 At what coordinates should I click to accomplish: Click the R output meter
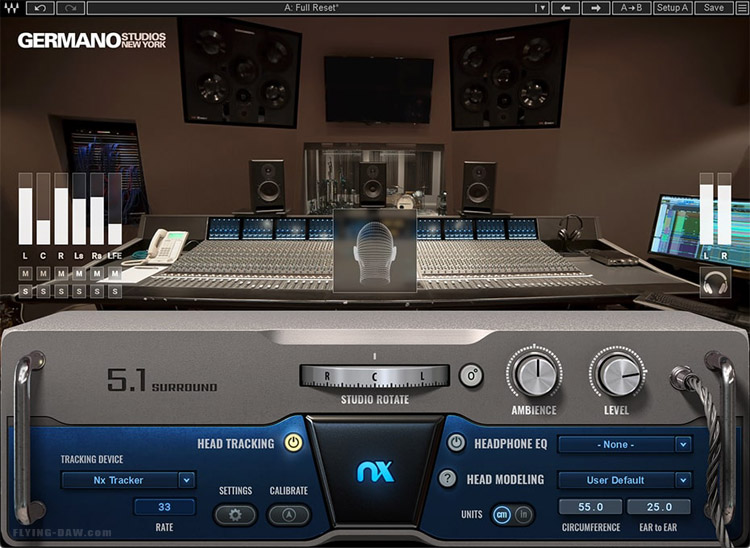724,209
